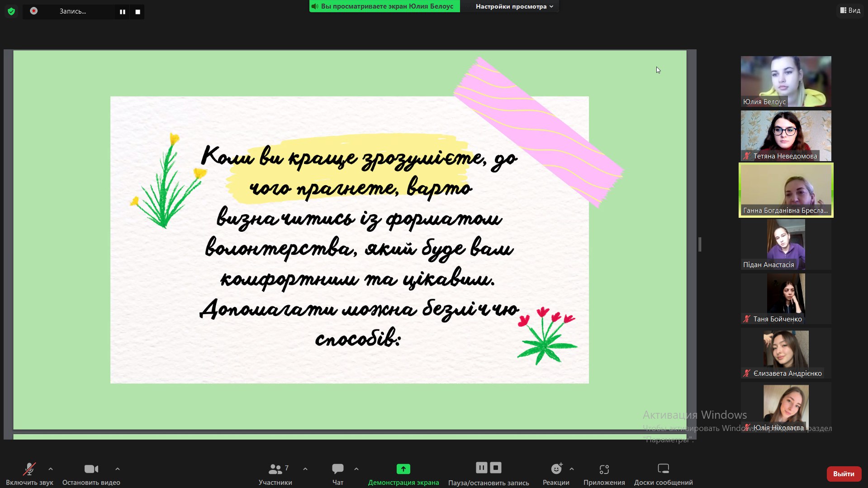
Task: Open the Чат chat panel
Action: pyautogui.click(x=337, y=474)
